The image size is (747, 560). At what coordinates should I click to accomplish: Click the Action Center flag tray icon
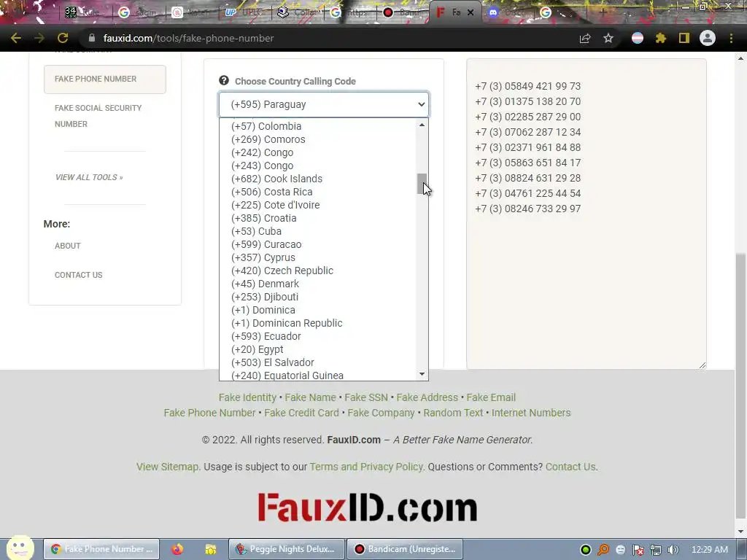(x=638, y=550)
